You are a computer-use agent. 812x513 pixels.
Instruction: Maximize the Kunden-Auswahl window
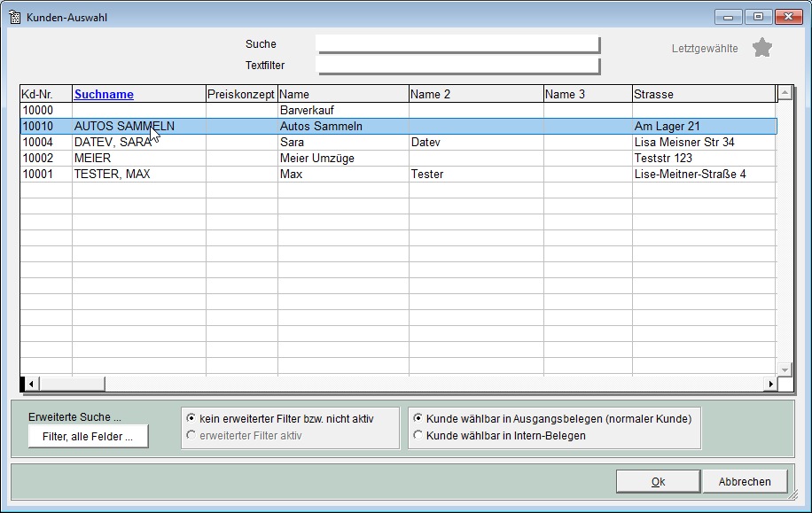(758, 17)
